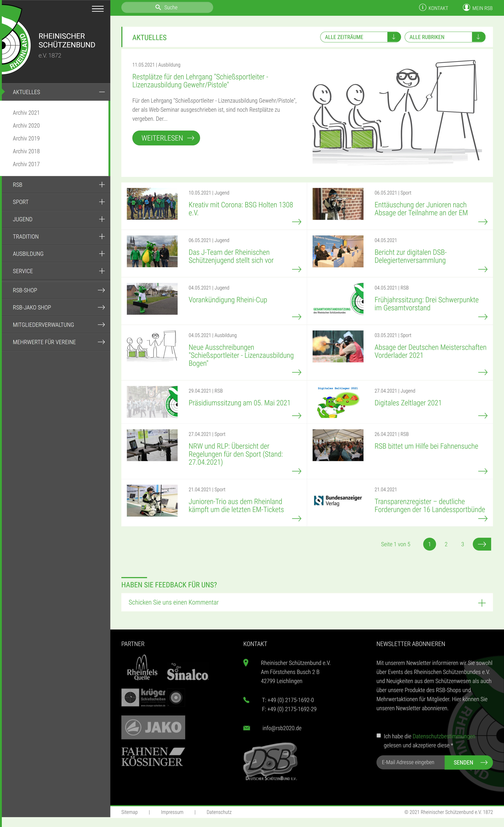The height and width of the screenshot is (827, 504).
Task: Open arrow for J-Team article
Action: click(296, 269)
